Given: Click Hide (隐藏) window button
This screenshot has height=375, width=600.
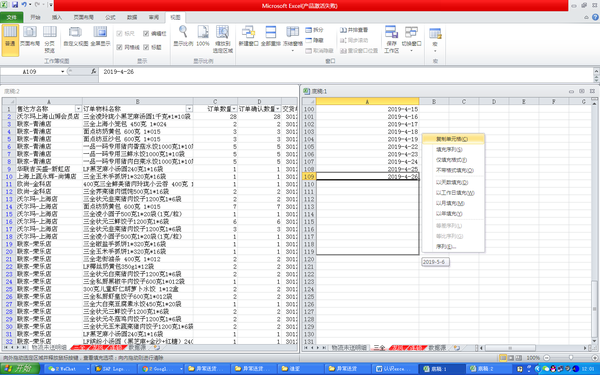Looking at the screenshot, I should [x=315, y=40].
